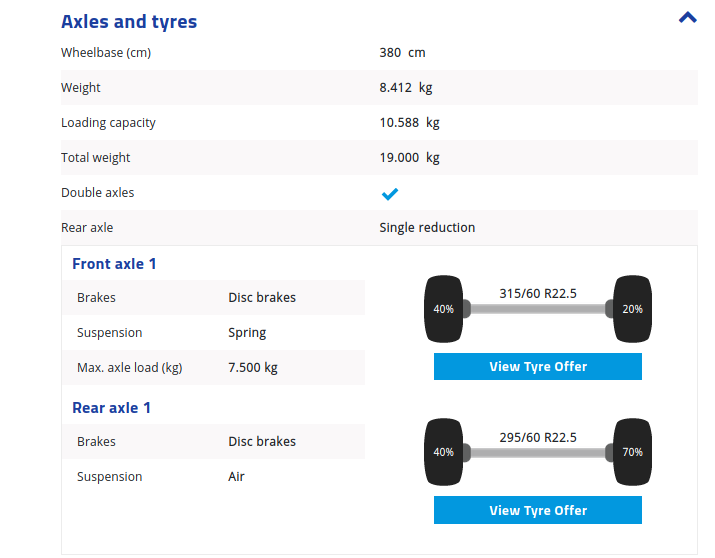715x558 pixels.
Task: Click the Front axle 1 heading
Action: 114,264
